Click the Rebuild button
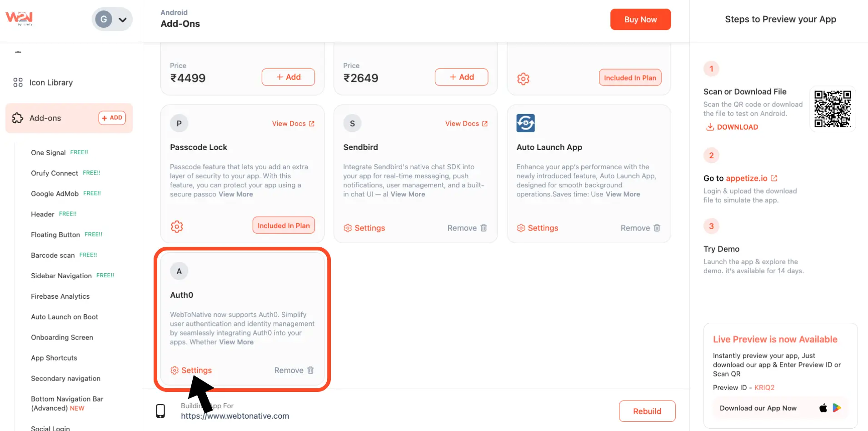The height and width of the screenshot is (431, 868). [x=647, y=411]
